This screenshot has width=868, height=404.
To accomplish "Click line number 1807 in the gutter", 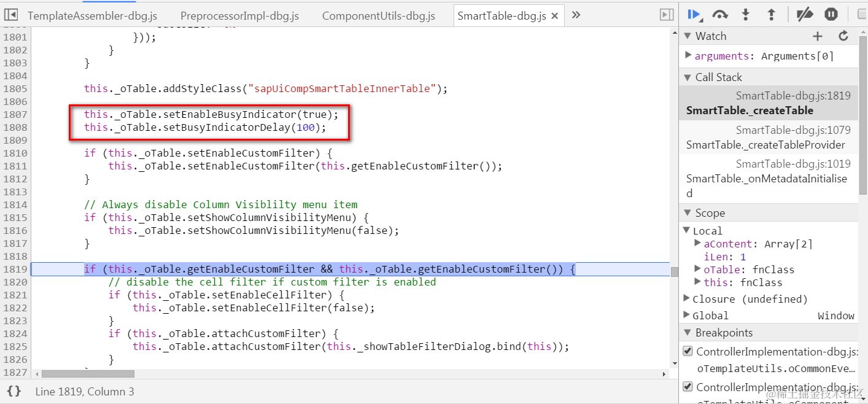I will click(x=15, y=114).
